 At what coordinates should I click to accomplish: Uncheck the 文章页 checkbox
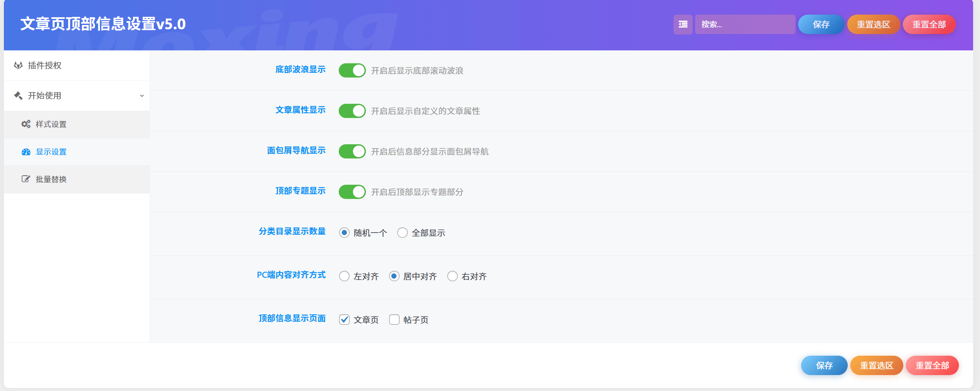point(344,320)
